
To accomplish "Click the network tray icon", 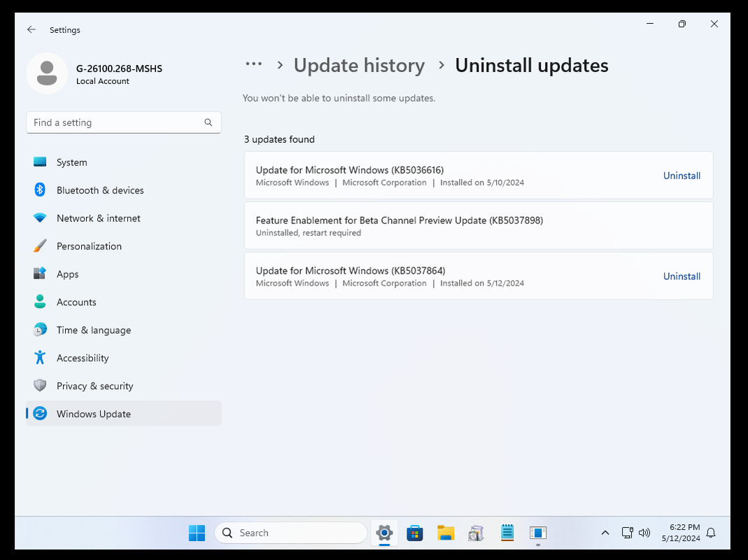I will point(628,533).
